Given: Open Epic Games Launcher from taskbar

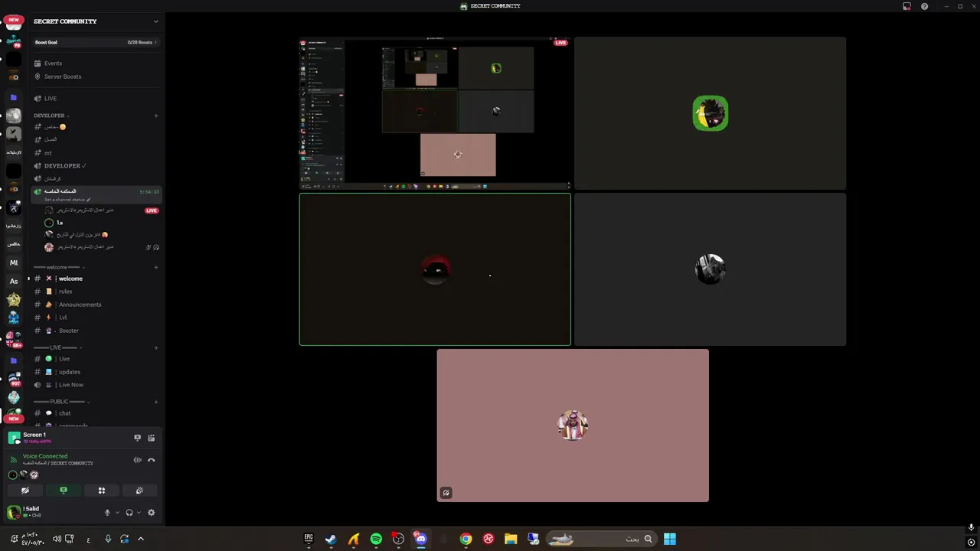Looking at the screenshot, I should point(309,539).
